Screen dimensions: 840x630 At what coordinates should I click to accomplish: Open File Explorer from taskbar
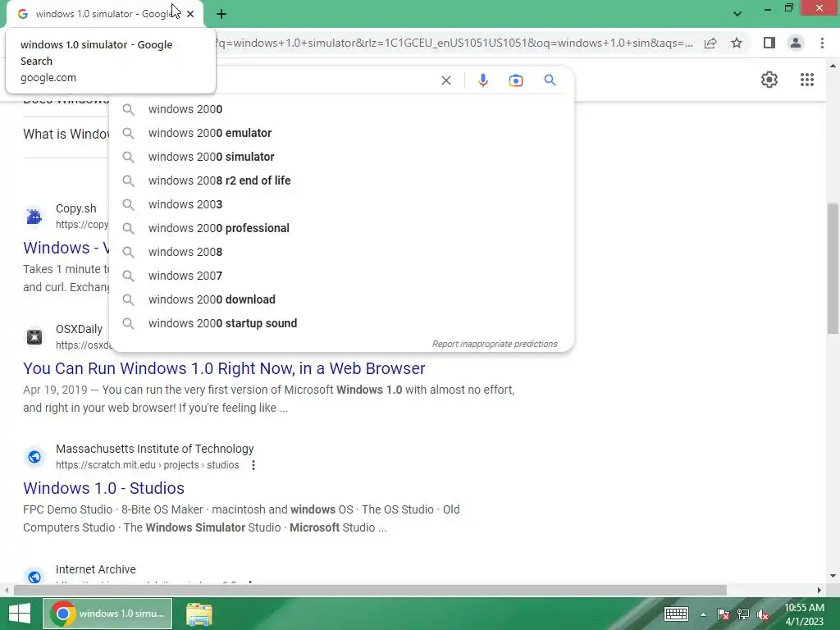click(199, 614)
